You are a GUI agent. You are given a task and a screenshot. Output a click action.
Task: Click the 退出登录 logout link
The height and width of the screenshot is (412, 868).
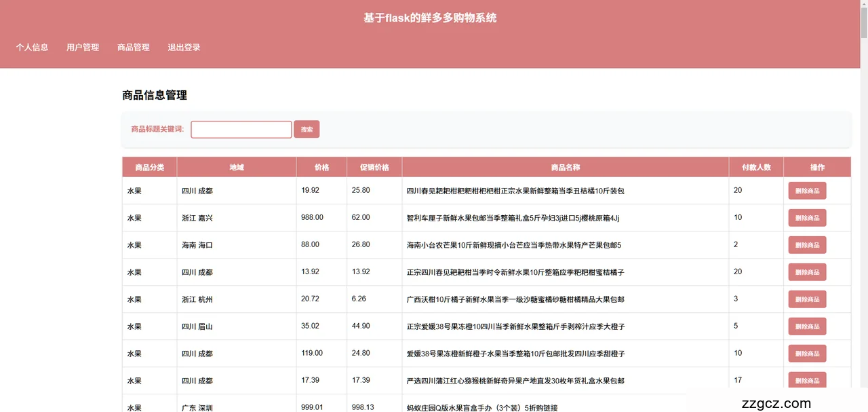[184, 48]
